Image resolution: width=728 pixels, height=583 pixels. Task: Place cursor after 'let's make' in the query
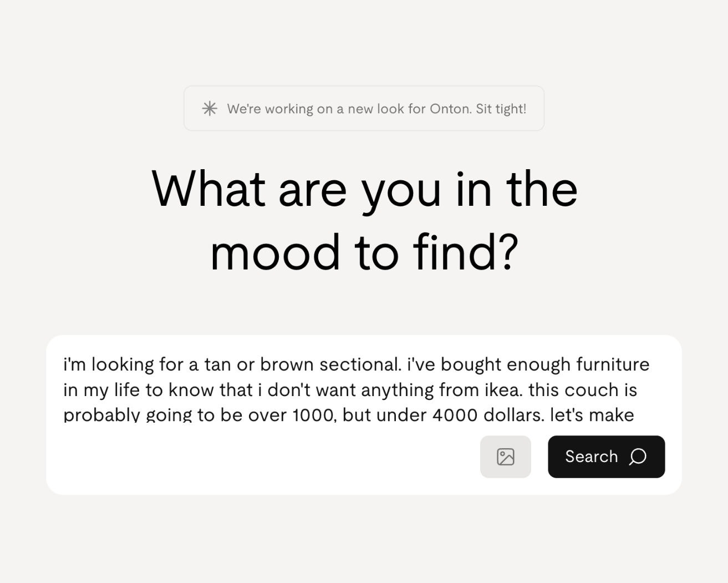[635, 415]
